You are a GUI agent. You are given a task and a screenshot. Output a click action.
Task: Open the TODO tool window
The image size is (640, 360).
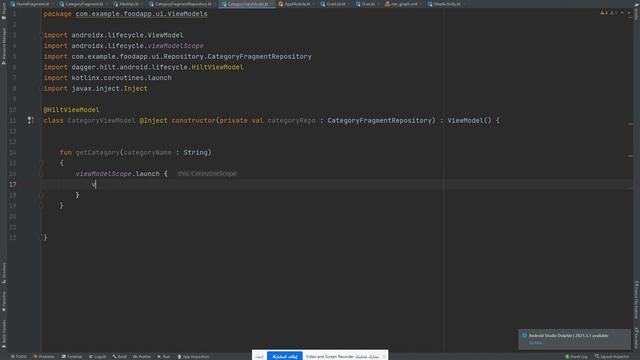(19, 357)
